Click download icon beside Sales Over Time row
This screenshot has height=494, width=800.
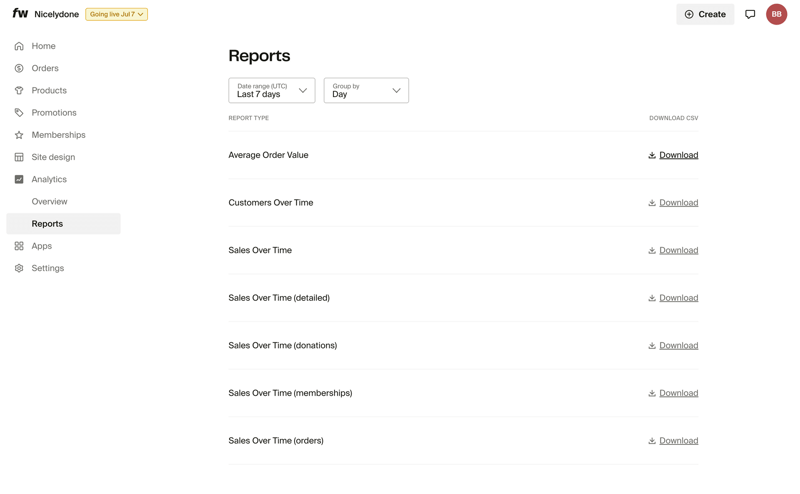coord(652,250)
